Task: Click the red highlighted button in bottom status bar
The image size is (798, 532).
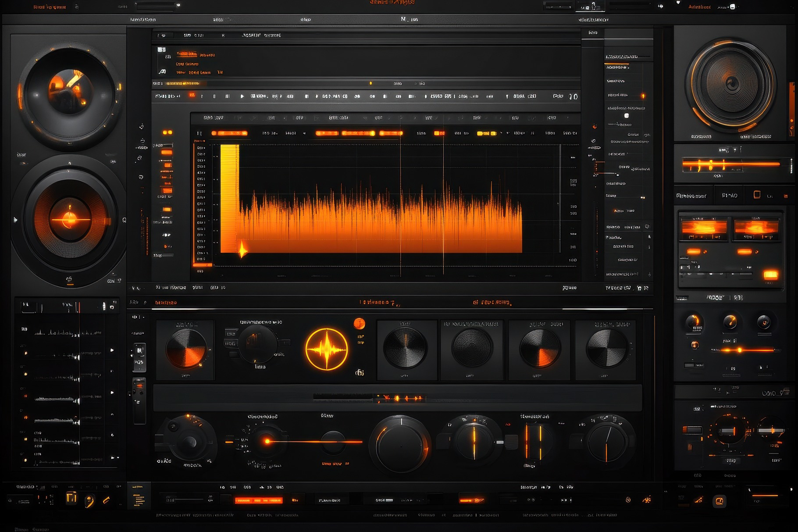Action: [258, 500]
